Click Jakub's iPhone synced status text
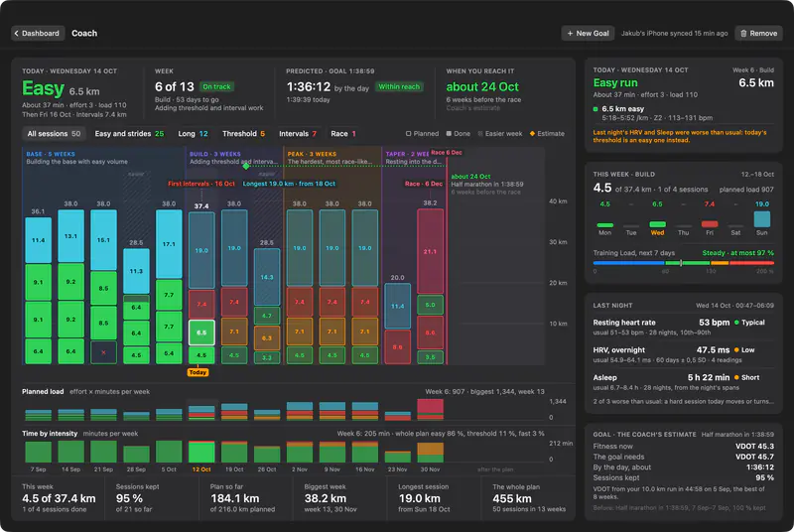Image resolution: width=794 pixels, height=532 pixels. coord(674,34)
